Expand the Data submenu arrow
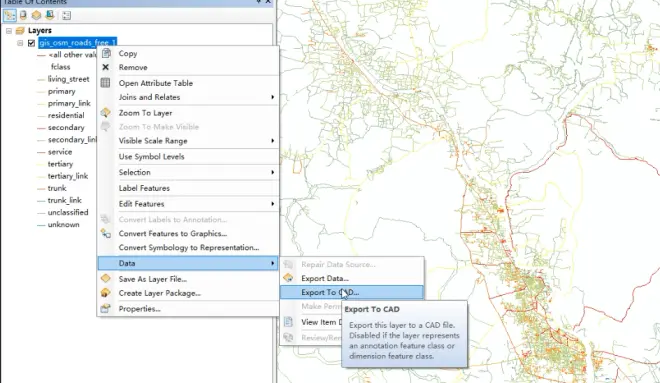Viewport: 660px width, 383px height. point(272,263)
